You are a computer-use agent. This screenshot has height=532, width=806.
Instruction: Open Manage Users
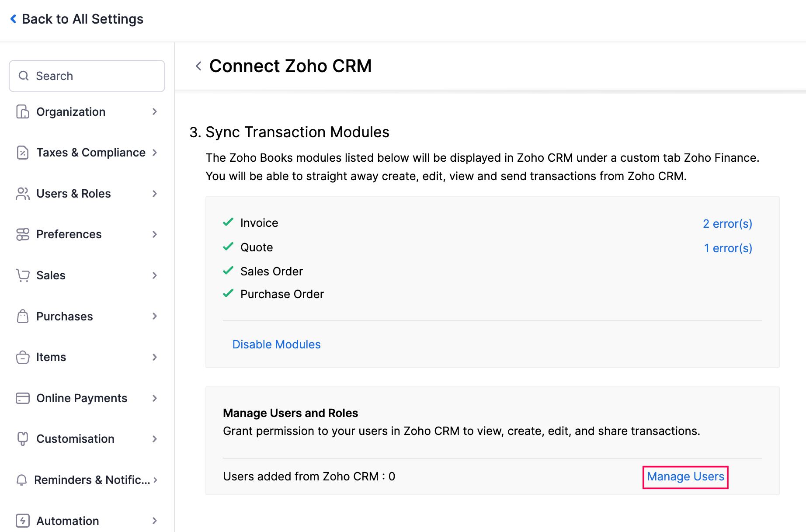pos(685,476)
